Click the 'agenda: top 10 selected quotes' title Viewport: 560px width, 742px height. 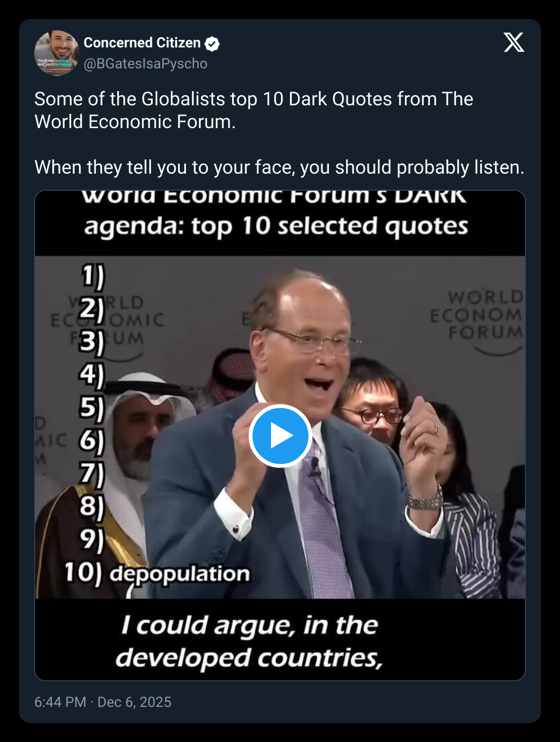pyautogui.click(x=276, y=226)
